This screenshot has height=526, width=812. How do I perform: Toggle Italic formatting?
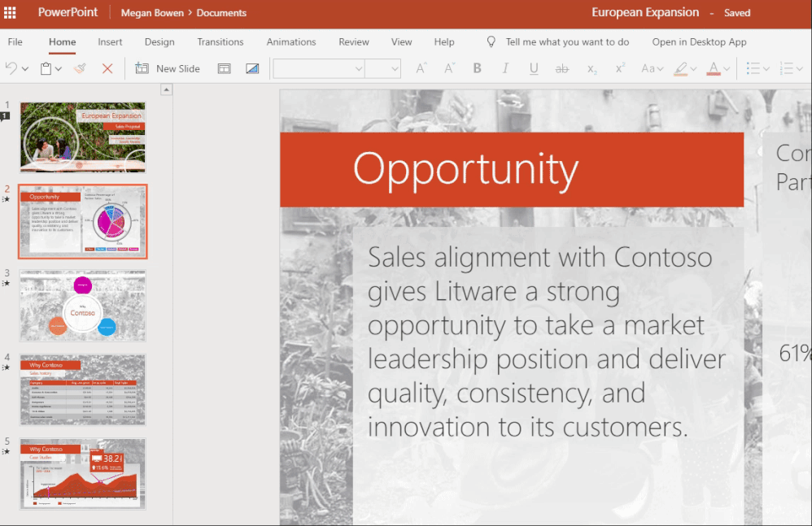(505, 68)
